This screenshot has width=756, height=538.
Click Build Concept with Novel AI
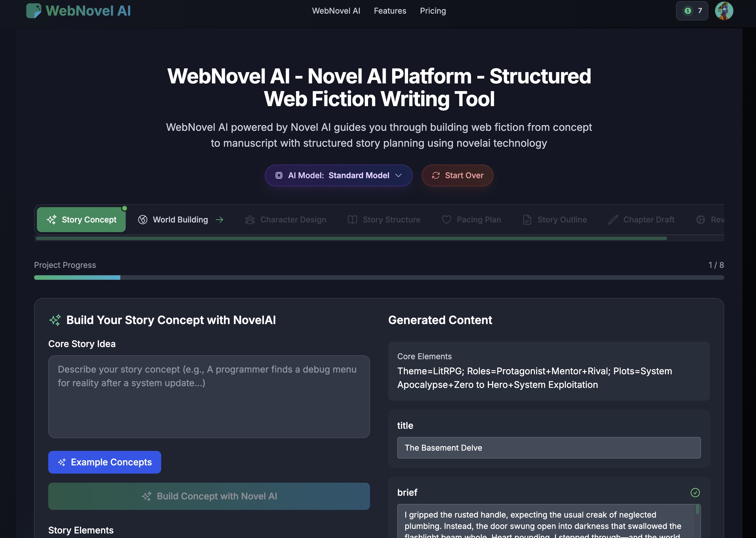pyautogui.click(x=209, y=496)
